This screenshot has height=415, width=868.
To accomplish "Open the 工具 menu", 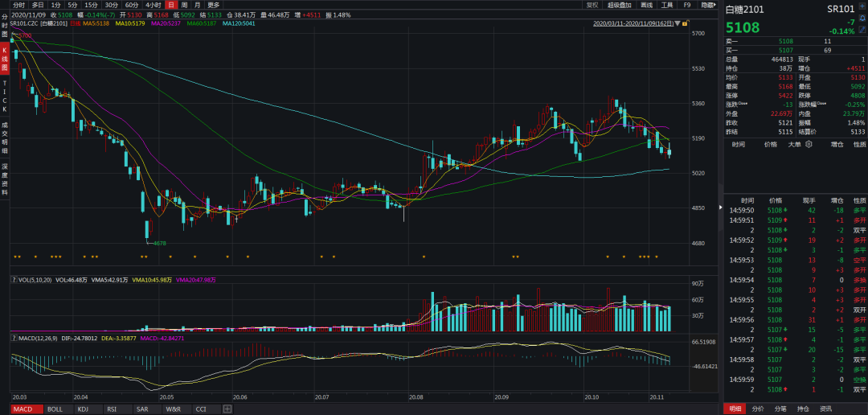I will (x=667, y=5).
